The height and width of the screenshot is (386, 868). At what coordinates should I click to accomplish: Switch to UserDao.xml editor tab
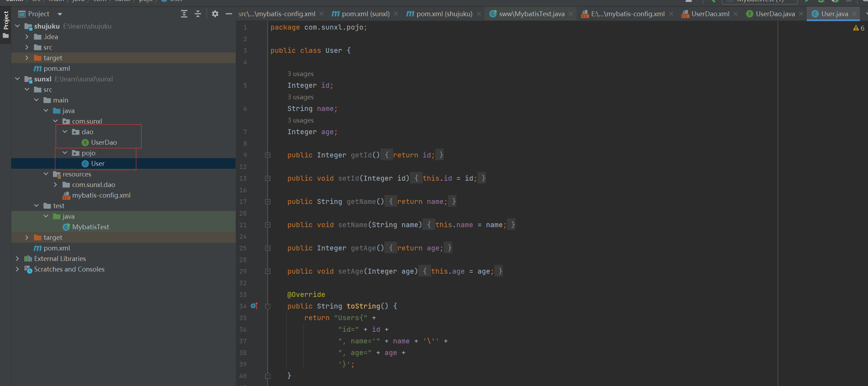pos(710,14)
